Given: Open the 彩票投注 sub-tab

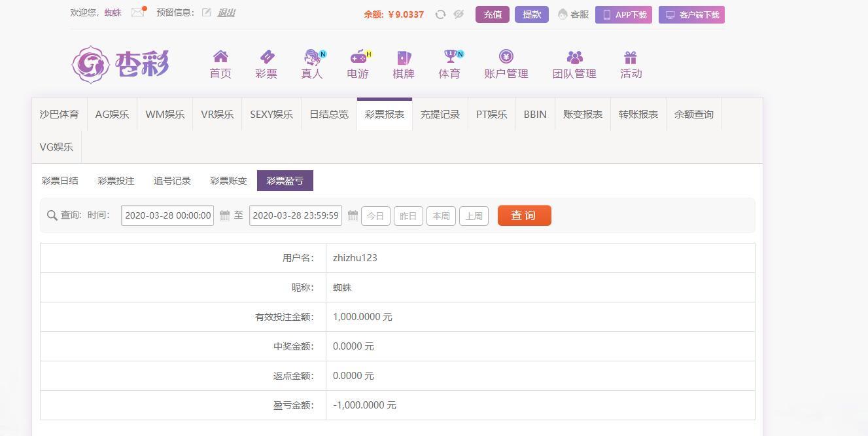Looking at the screenshot, I should pyautogui.click(x=116, y=181).
